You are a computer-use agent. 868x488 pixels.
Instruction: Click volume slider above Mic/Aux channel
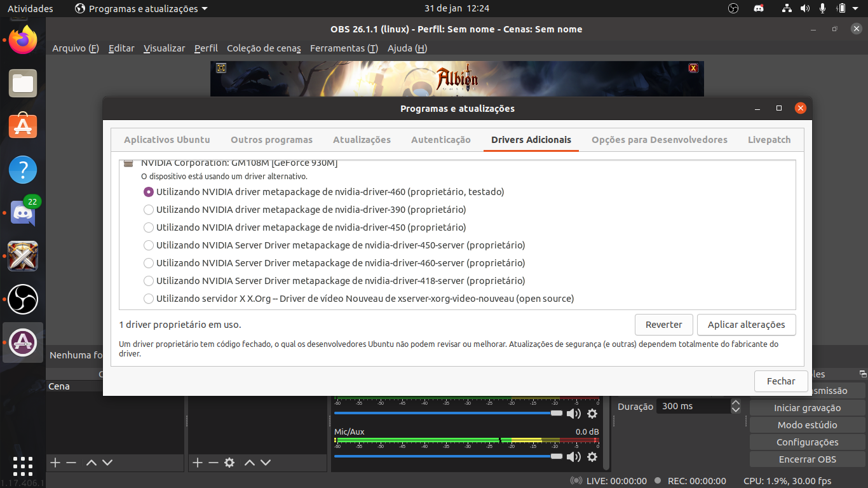click(449, 413)
